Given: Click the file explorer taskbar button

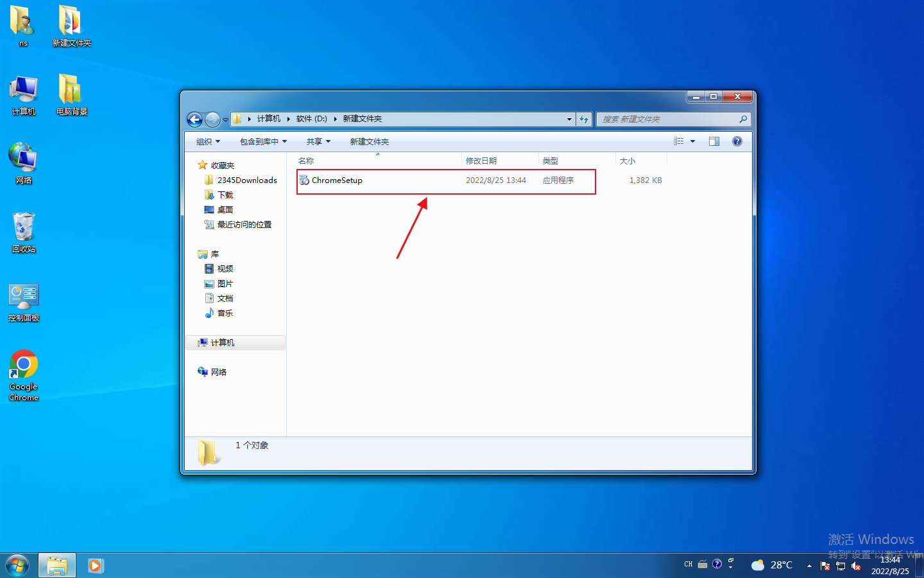Looking at the screenshot, I should pyautogui.click(x=57, y=565).
